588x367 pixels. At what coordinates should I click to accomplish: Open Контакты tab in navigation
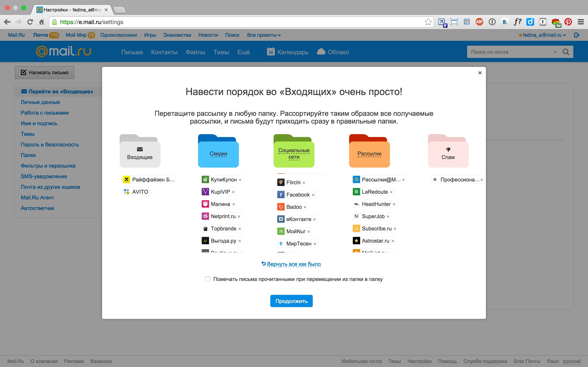(x=164, y=52)
